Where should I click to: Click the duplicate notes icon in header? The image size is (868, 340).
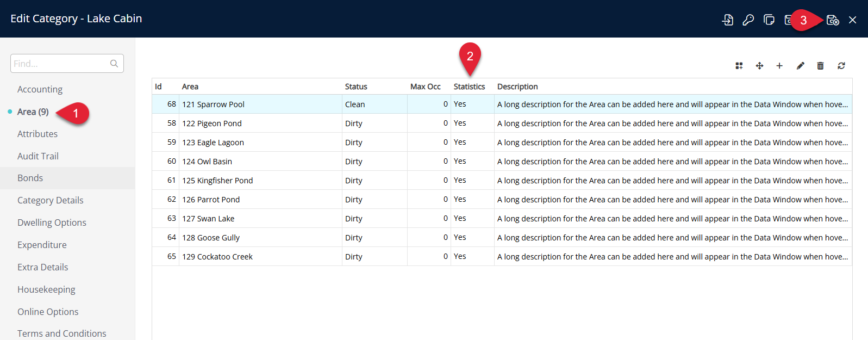[x=769, y=20]
